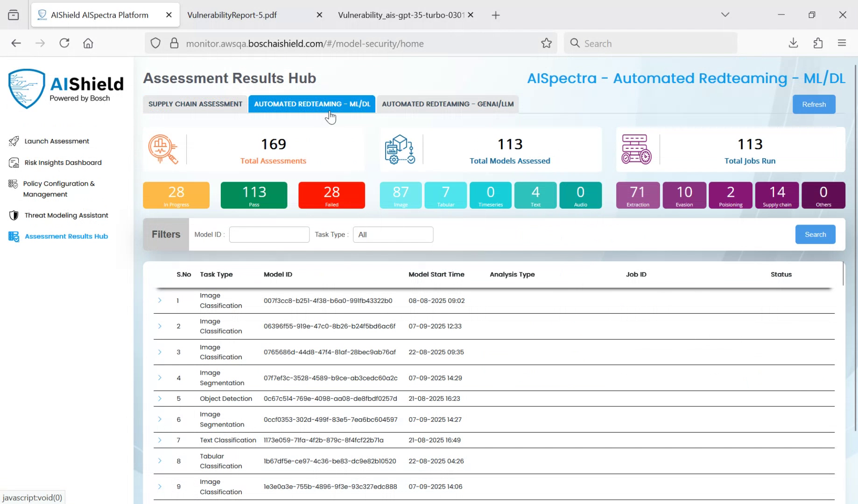Screen dimensions: 858x504
Task: Open the browser Downloads icon
Action: pos(793,43)
